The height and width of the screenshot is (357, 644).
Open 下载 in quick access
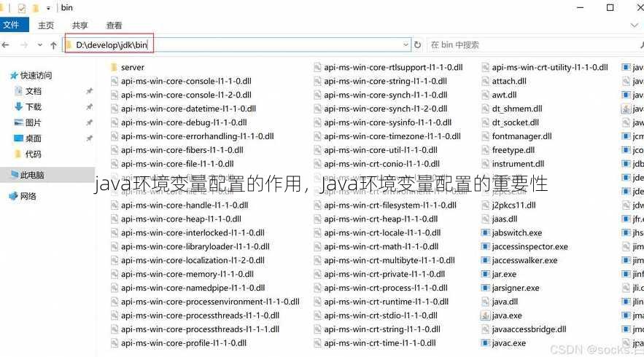pos(28,106)
